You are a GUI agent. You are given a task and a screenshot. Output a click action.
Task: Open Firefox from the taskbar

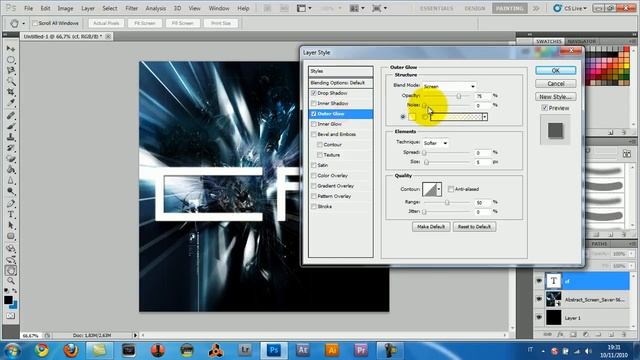[71, 350]
